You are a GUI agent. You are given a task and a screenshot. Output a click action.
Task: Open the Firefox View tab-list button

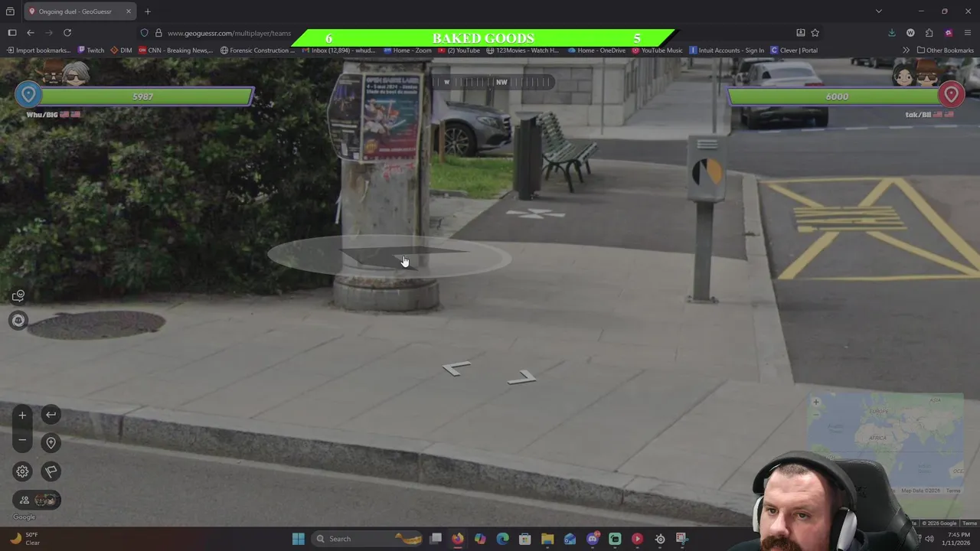point(10,11)
